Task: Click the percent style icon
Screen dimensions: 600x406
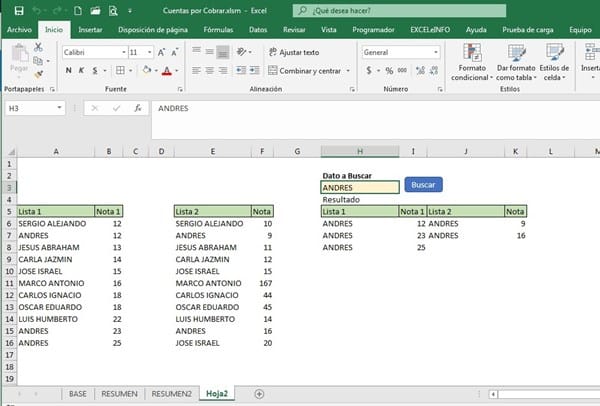Action: point(389,71)
